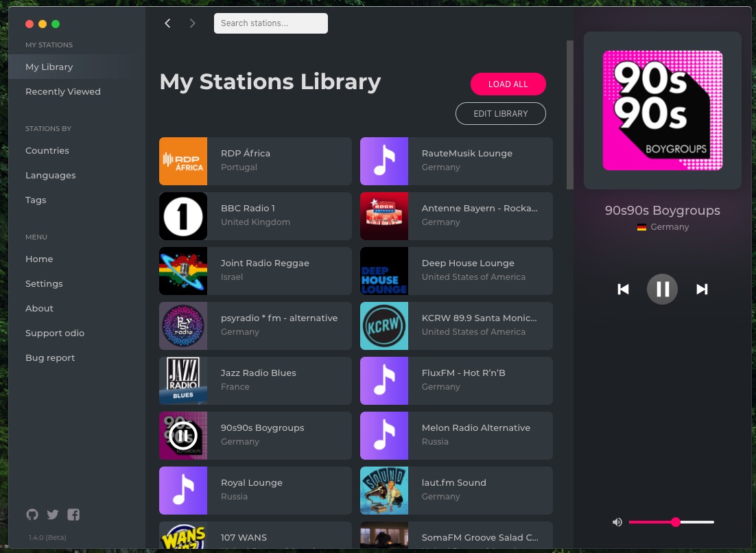Select the psyradio * fm - alternative title
This screenshot has width=756, height=553.
click(x=279, y=318)
